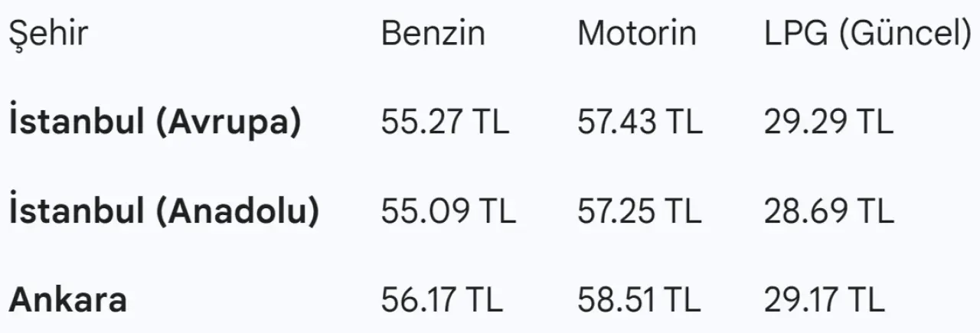Select the Motorin price 57.43 TL

639,123
